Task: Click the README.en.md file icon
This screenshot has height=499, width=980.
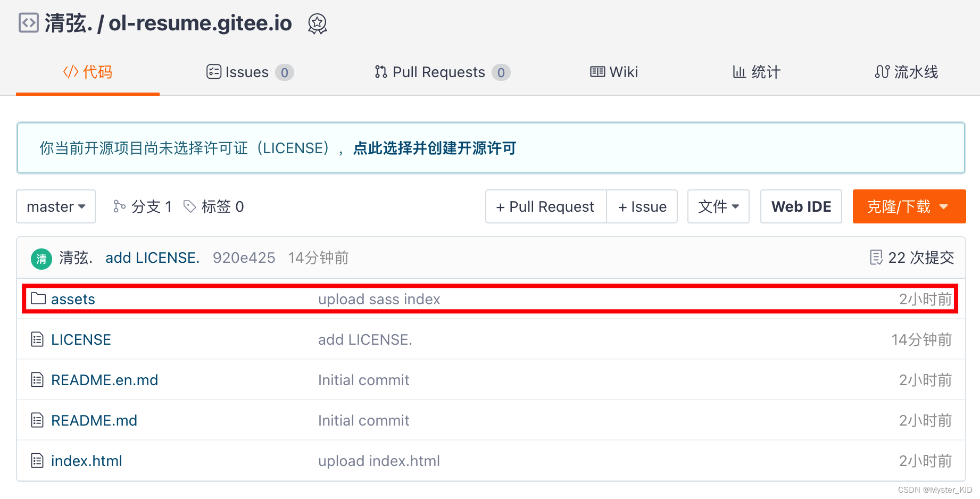Action: click(x=37, y=380)
